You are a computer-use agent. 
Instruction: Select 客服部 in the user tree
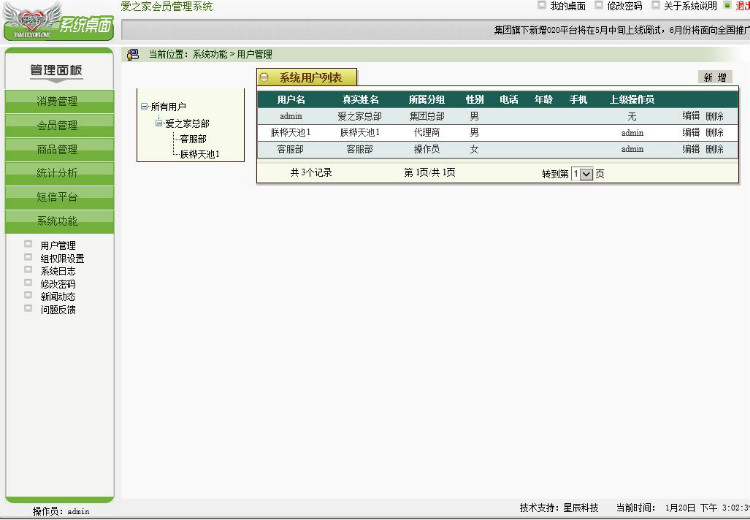[x=193, y=139]
